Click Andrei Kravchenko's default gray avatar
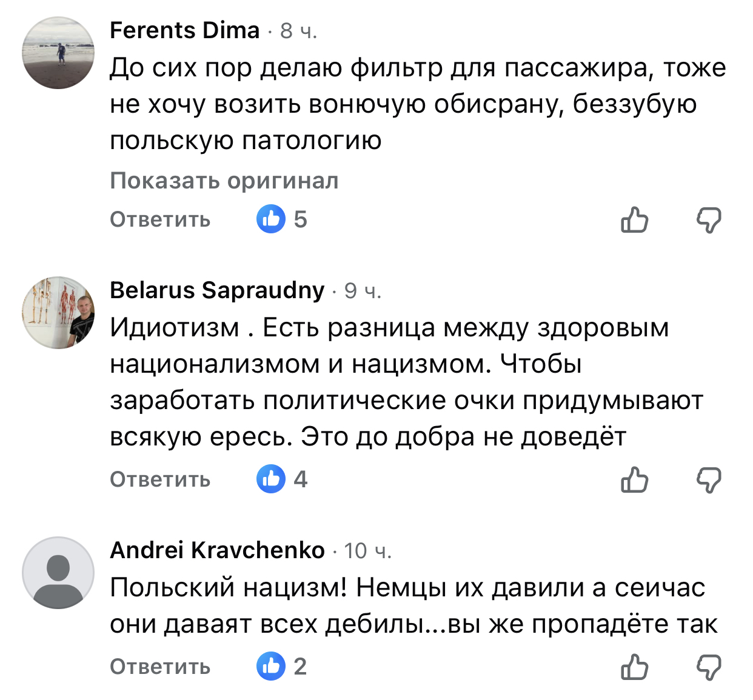Screen dimensions: 753x700 tap(58, 573)
